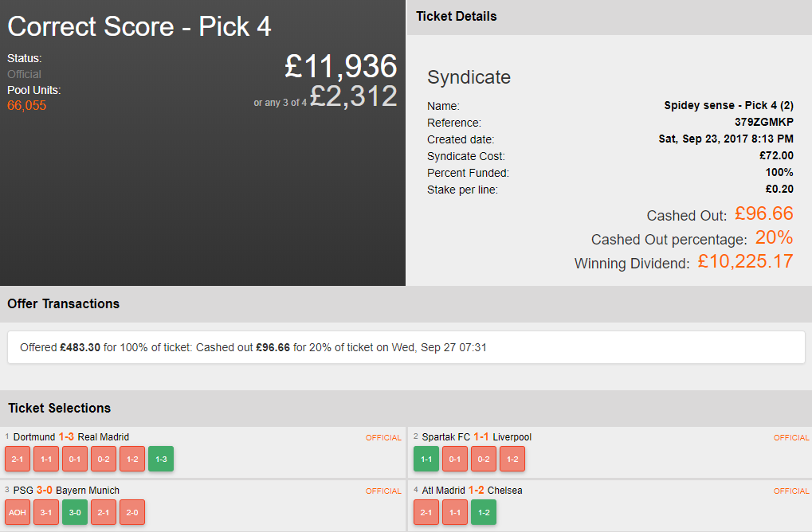Click the green 1-2 Atl Madrid–Chelsea score
The image size is (812, 532).
(x=484, y=512)
